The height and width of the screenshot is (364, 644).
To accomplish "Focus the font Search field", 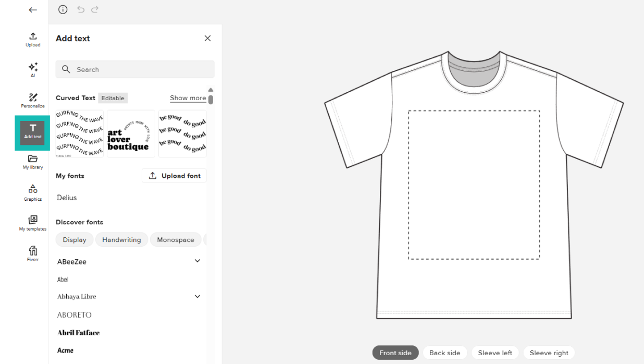I will 135,69.
